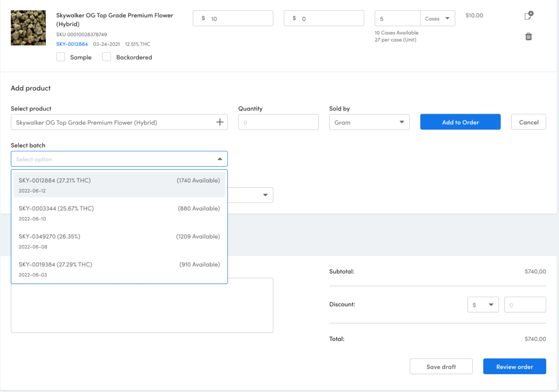Click the add note icon on product row
Viewport: 559px width, 392px height.
528,15
